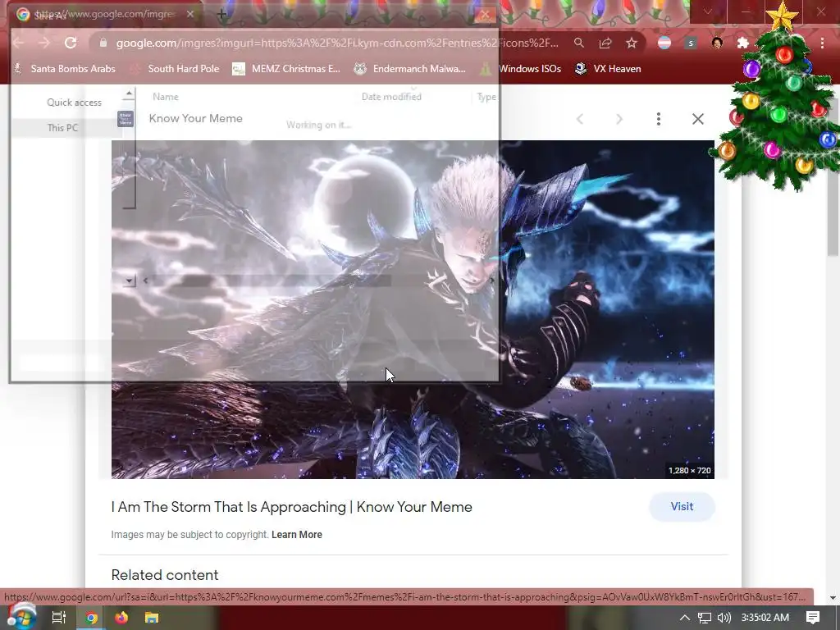This screenshot has height=630, width=840.
Task: Sort by Name column in Save As dialog
Action: click(x=166, y=97)
